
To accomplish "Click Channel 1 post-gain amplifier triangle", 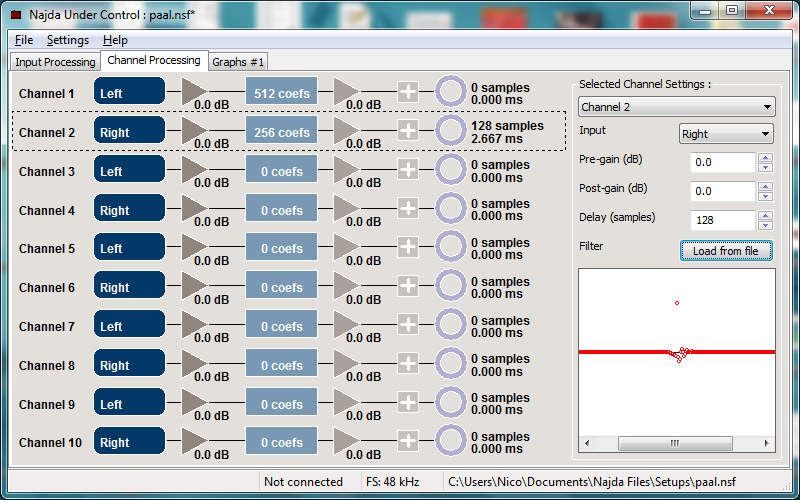I will tap(346, 91).
